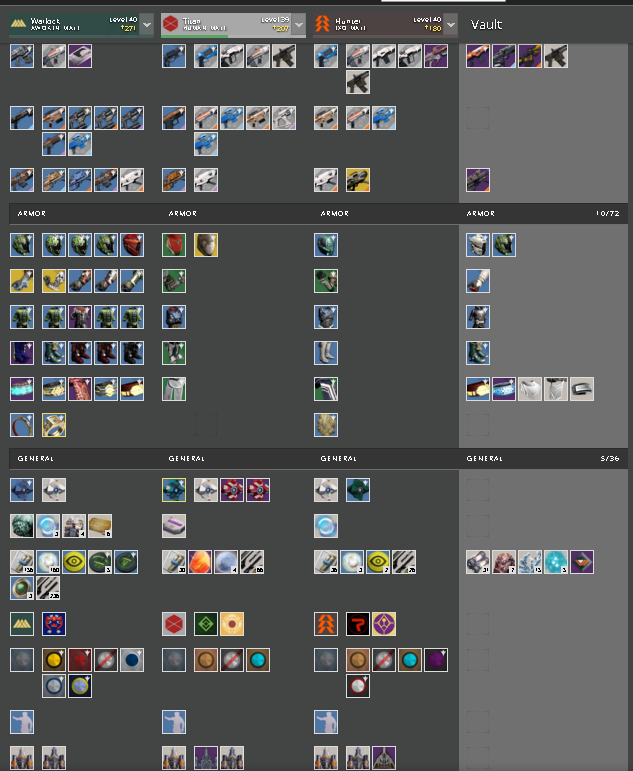The width and height of the screenshot is (633, 771).
Task: Select the Titan character header
Action: (226, 25)
